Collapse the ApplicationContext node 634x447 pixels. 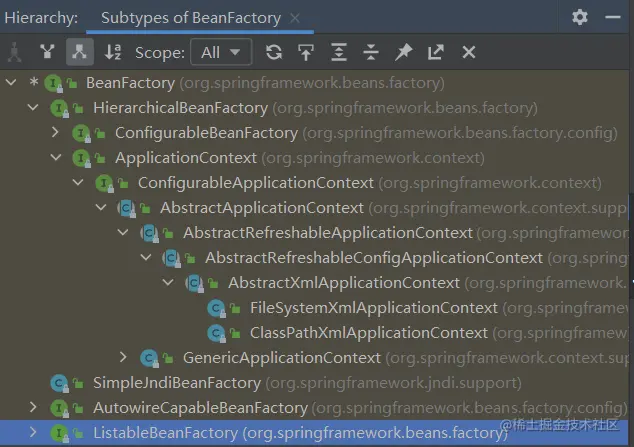point(56,157)
